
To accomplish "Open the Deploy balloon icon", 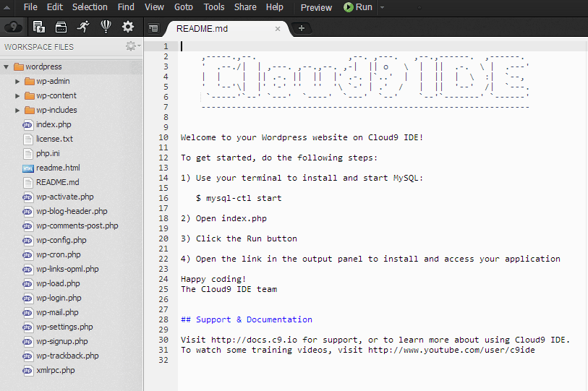I will (106, 27).
